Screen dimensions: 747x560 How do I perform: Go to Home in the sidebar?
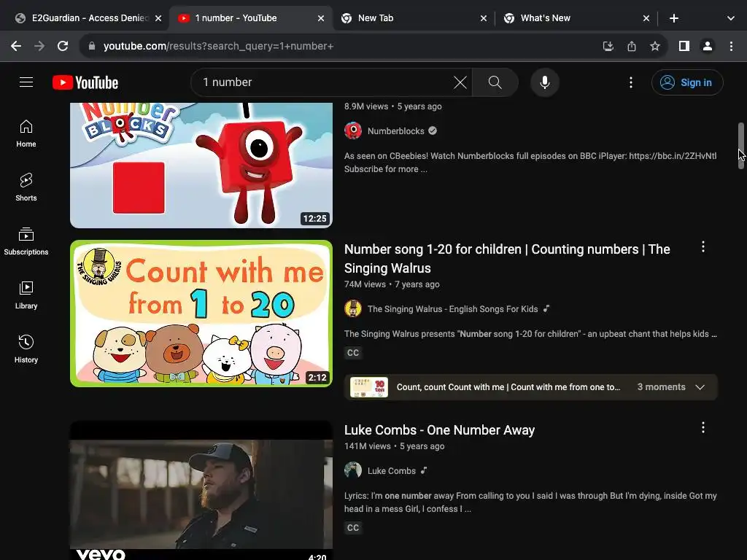click(26, 134)
